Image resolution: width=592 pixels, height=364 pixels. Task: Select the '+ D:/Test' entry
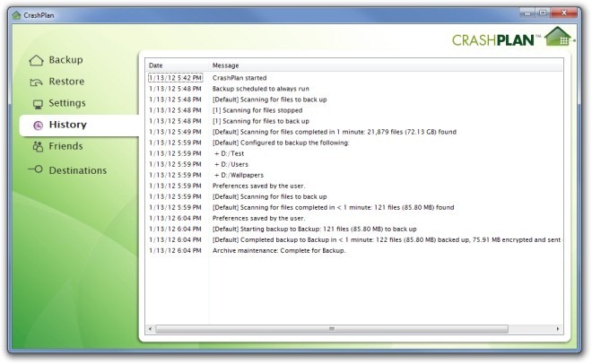(229, 153)
